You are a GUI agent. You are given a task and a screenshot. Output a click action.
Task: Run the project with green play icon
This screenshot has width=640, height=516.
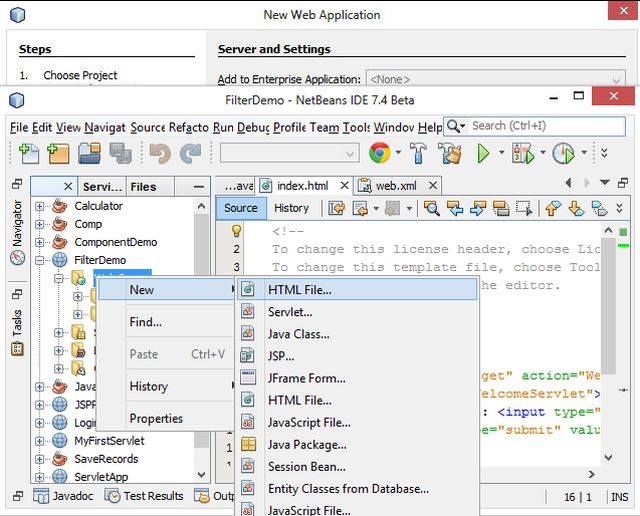click(484, 153)
